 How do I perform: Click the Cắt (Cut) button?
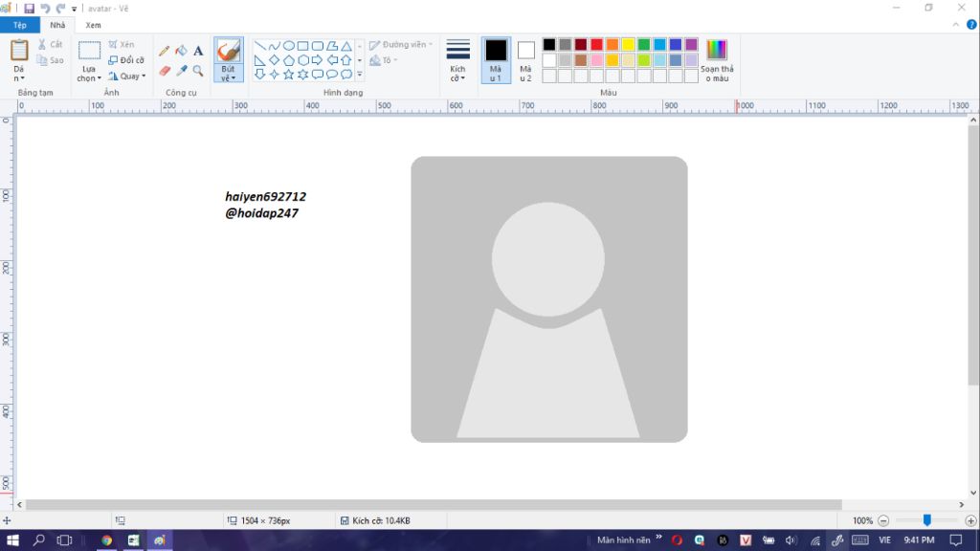(x=50, y=44)
